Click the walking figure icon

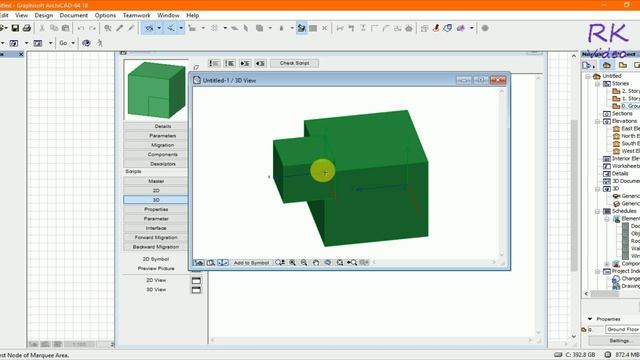coord(100,43)
